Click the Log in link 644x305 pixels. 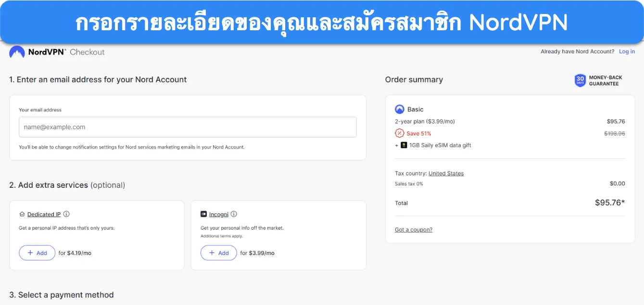pos(627,51)
